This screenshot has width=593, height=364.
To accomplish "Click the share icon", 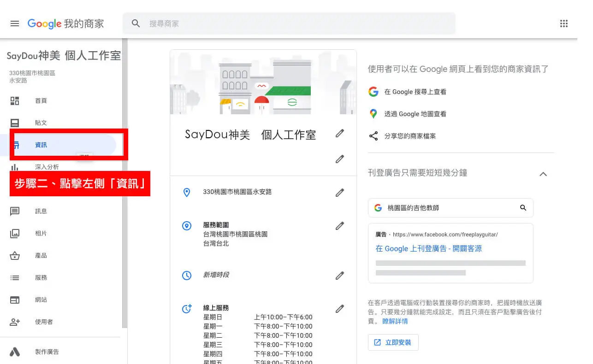I will pyautogui.click(x=374, y=136).
